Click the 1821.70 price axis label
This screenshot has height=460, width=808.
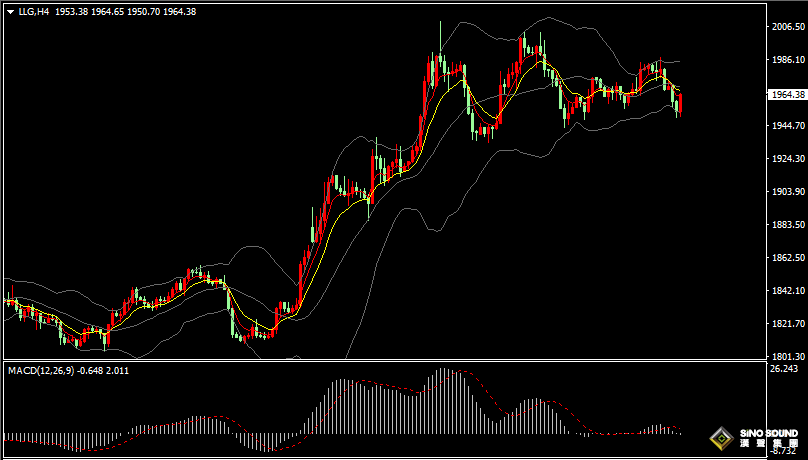click(x=786, y=324)
